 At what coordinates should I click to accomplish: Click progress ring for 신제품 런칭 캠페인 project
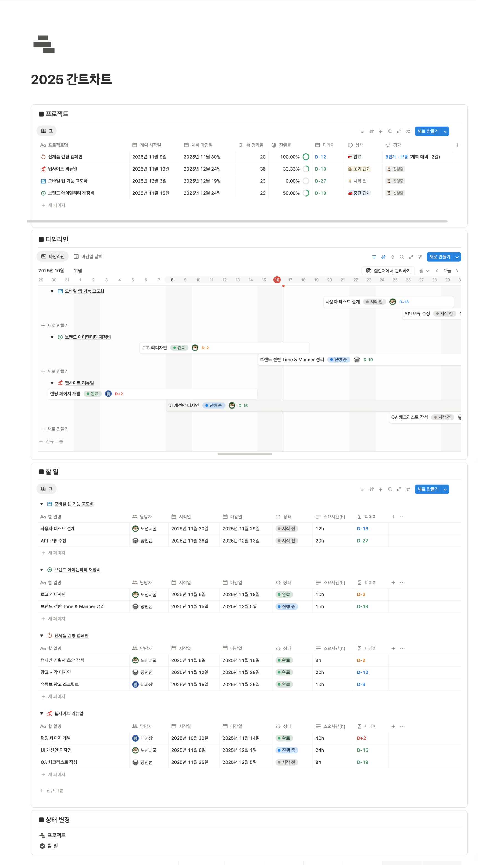[306, 157]
